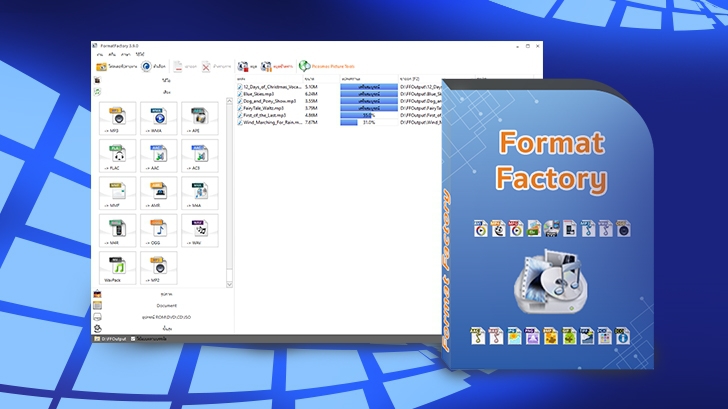Screen dimensions: 728x409
Task: Click the format panel scrollbar down arrow
Action: tap(229, 284)
